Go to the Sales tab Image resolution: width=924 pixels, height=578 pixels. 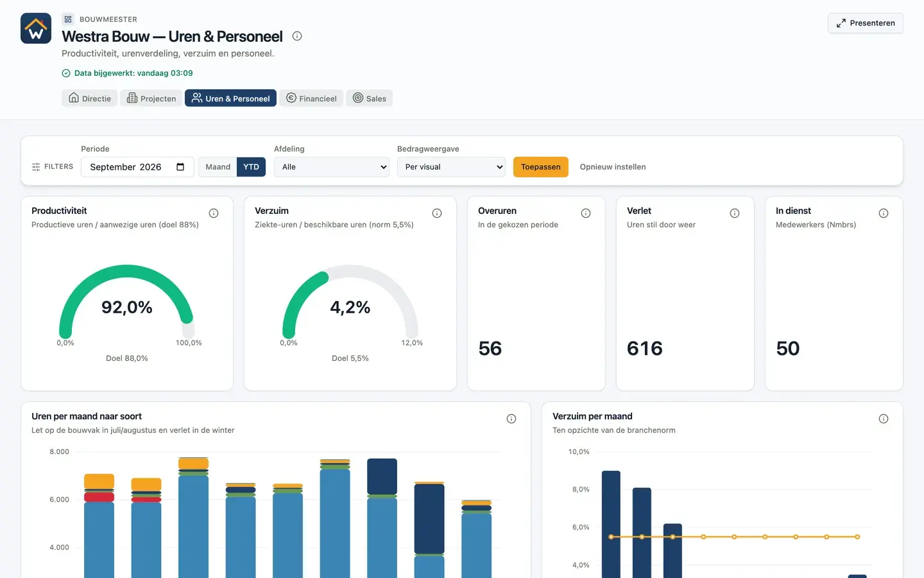coord(369,98)
